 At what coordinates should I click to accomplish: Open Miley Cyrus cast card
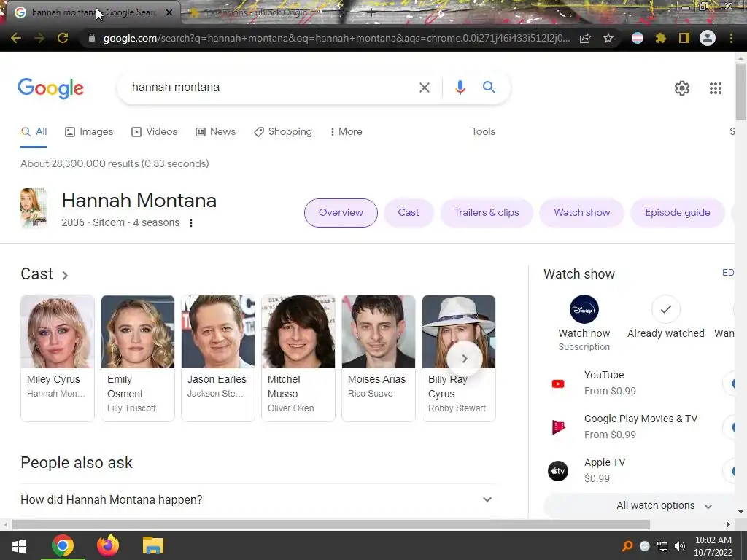[58, 358]
